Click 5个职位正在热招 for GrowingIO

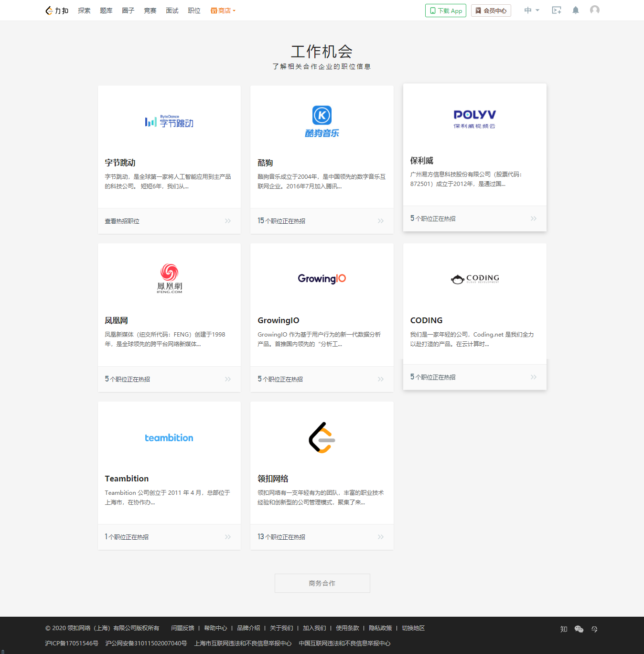[x=280, y=379]
